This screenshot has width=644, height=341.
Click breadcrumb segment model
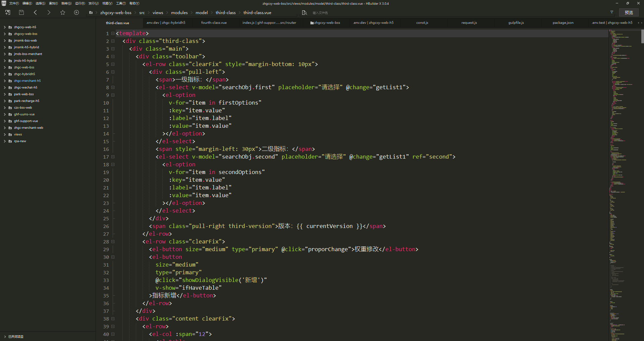pyautogui.click(x=202, y=13)
